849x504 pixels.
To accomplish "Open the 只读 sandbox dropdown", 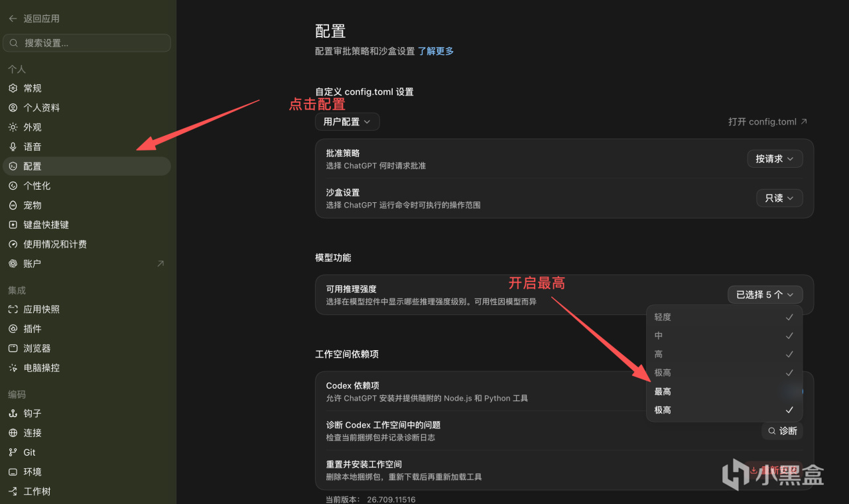I will click(x=779, y=198).
